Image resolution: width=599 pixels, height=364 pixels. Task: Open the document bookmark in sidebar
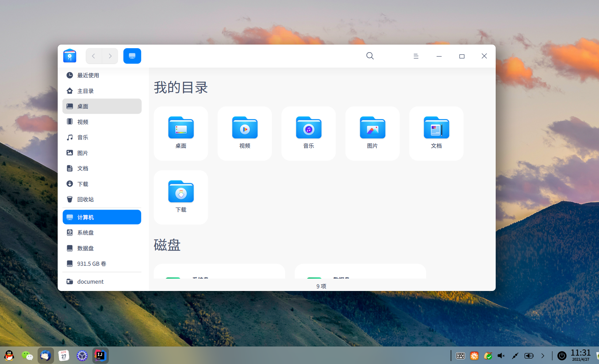[102, 281]
